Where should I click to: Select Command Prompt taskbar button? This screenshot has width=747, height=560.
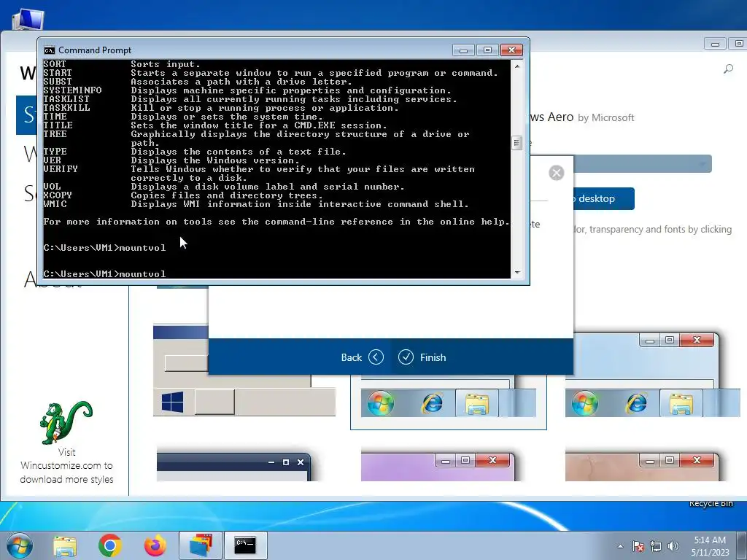coord(245,545)
